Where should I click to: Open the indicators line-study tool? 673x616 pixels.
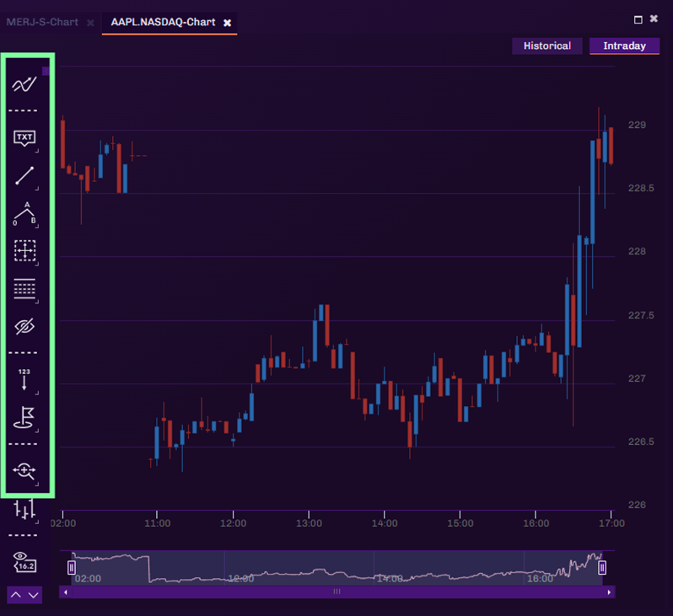(24, 83)
